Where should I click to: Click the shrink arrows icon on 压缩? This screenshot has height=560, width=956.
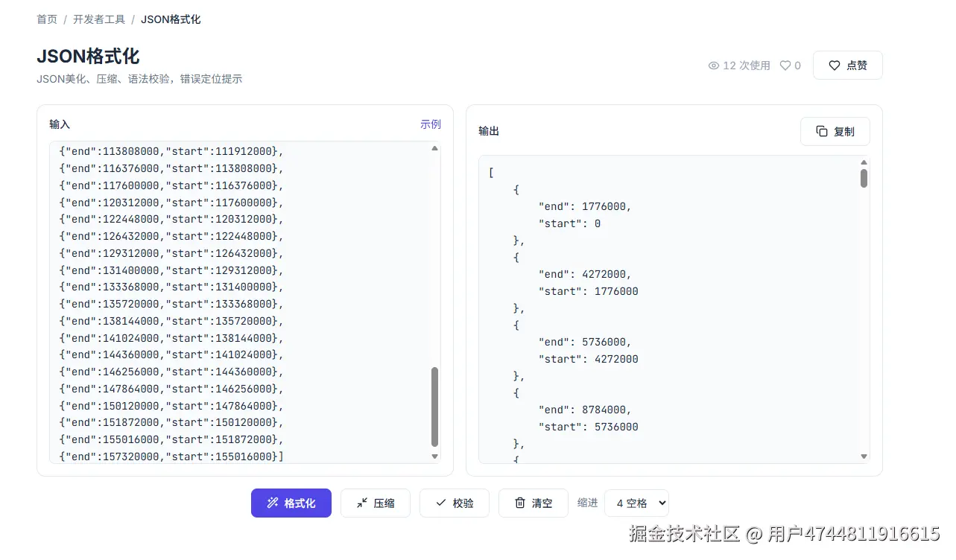point(362,503)
